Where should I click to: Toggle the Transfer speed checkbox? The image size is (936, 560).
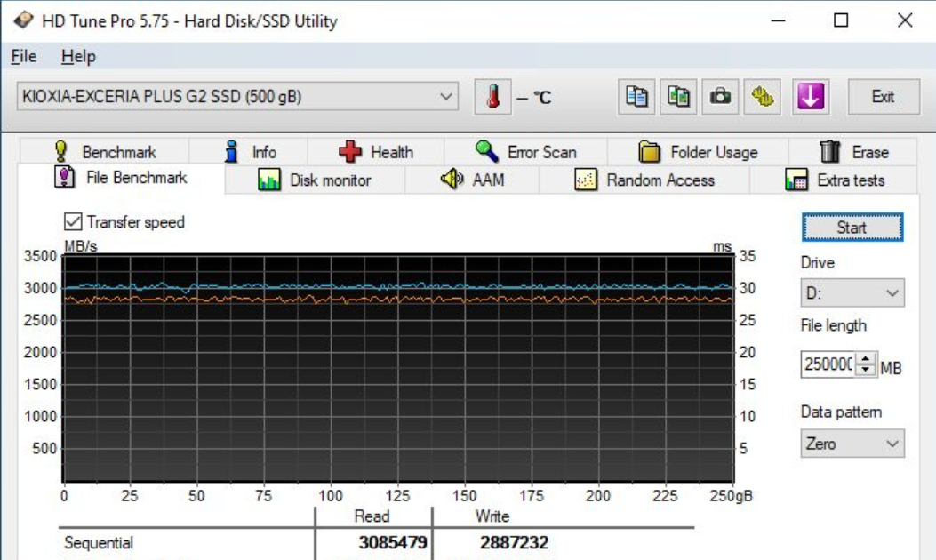(73, 221)
